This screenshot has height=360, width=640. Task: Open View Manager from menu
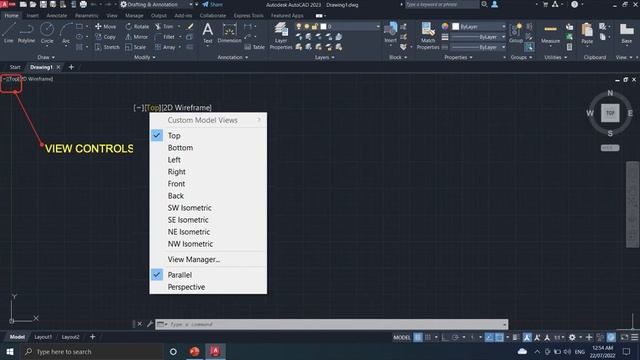(x=193, y=259)
